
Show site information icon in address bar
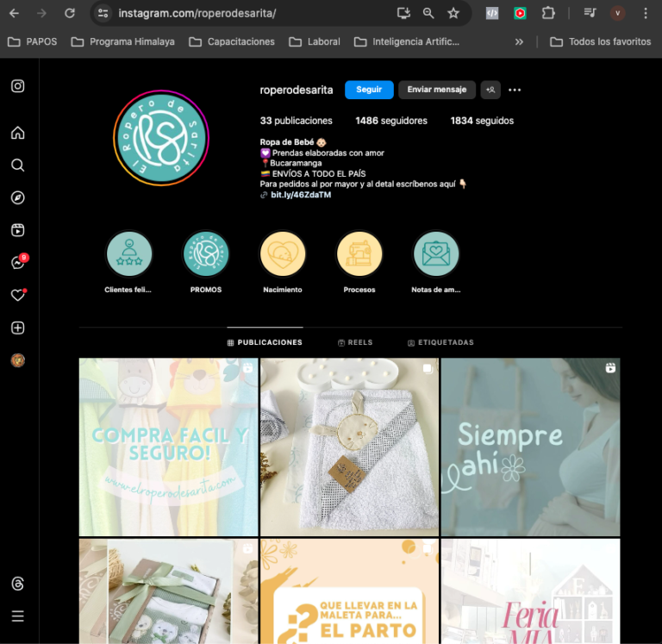[x=103, y=14]
